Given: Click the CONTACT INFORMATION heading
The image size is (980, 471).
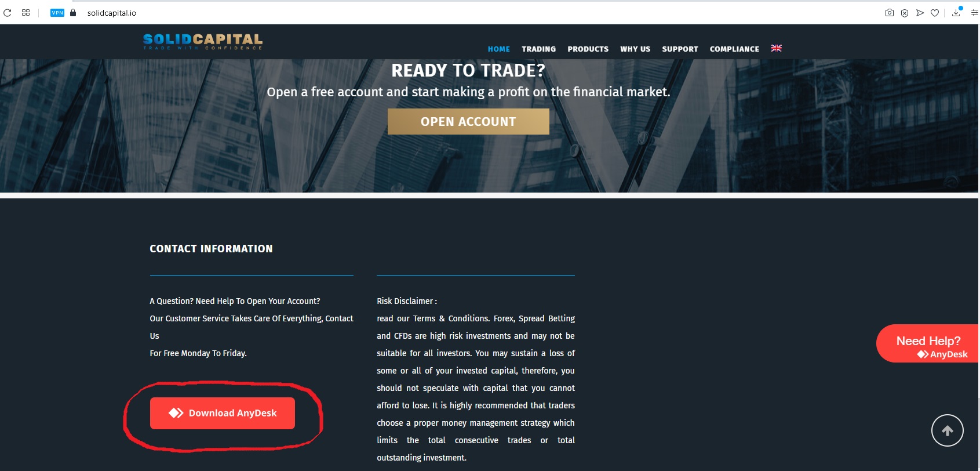Looking at the screenshot, I should coord(211,249).
